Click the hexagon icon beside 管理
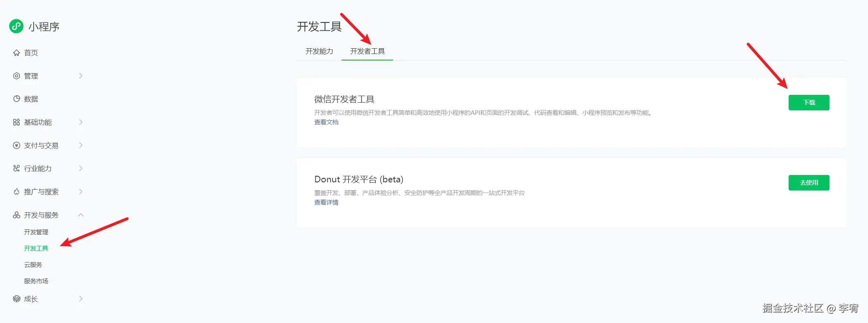The image size is (868, 323). pyautogui.click(x=16, y=76)
